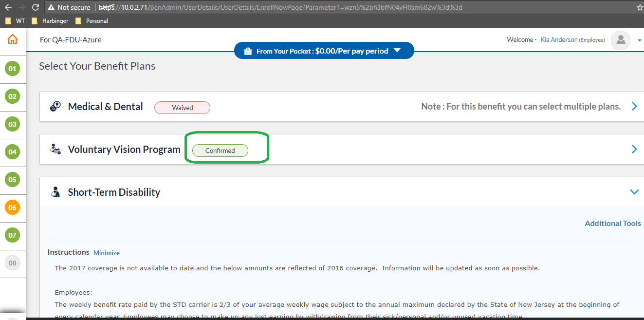Viewport: 644px width, 320px height.
Task: Click the Medical & Dental benefit icon
Action: pos(55,107)
